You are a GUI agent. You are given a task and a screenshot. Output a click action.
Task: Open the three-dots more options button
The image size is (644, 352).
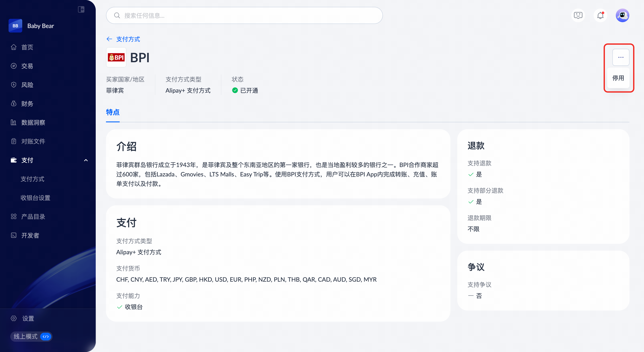(x=621, y=57)
